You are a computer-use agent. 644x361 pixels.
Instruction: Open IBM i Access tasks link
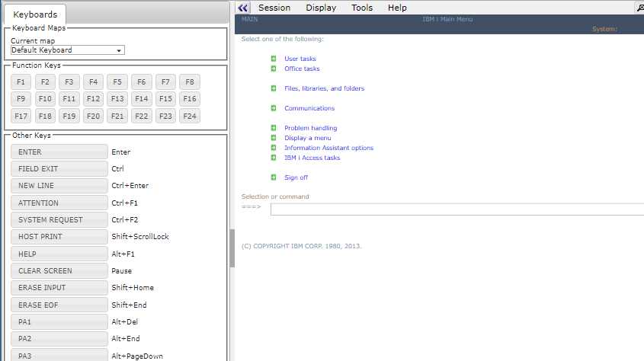(x=312, y=158)
